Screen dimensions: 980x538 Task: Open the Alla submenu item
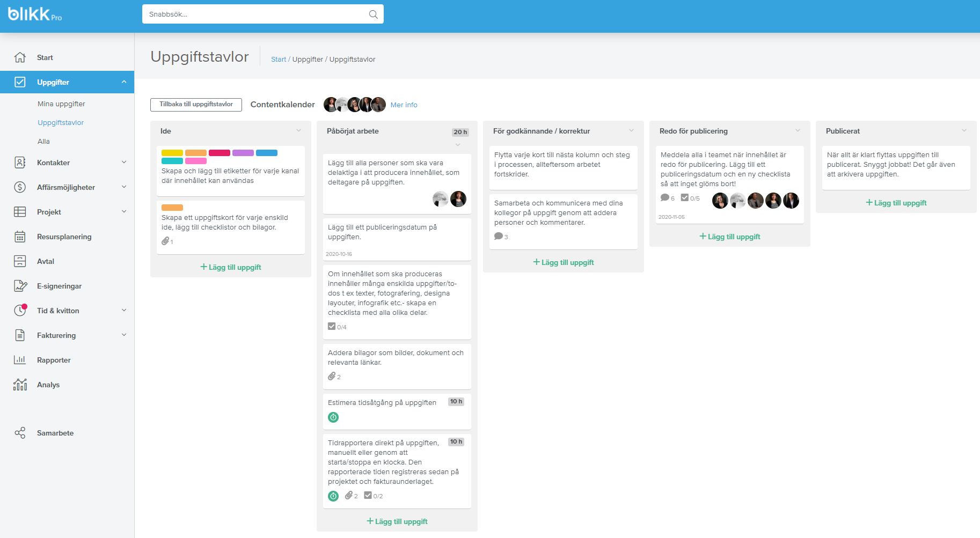(x=43, y=141)
